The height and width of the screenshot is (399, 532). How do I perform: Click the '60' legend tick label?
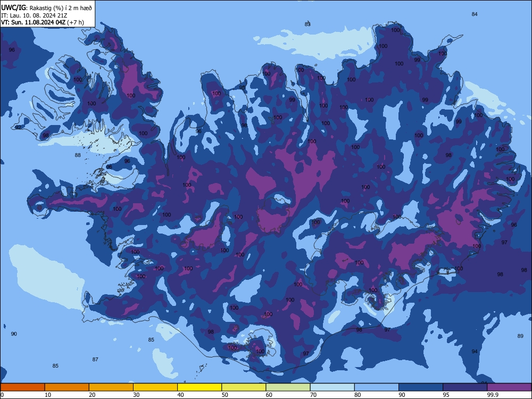tap(269, 395)
